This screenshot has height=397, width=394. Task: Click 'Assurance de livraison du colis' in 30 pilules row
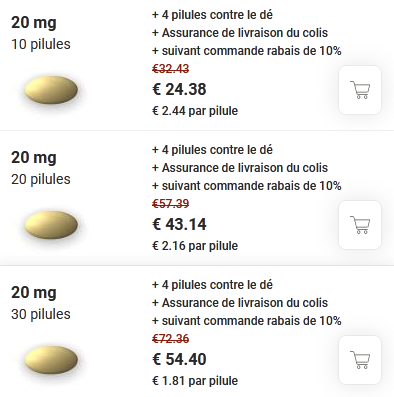[x=245, y=303]
